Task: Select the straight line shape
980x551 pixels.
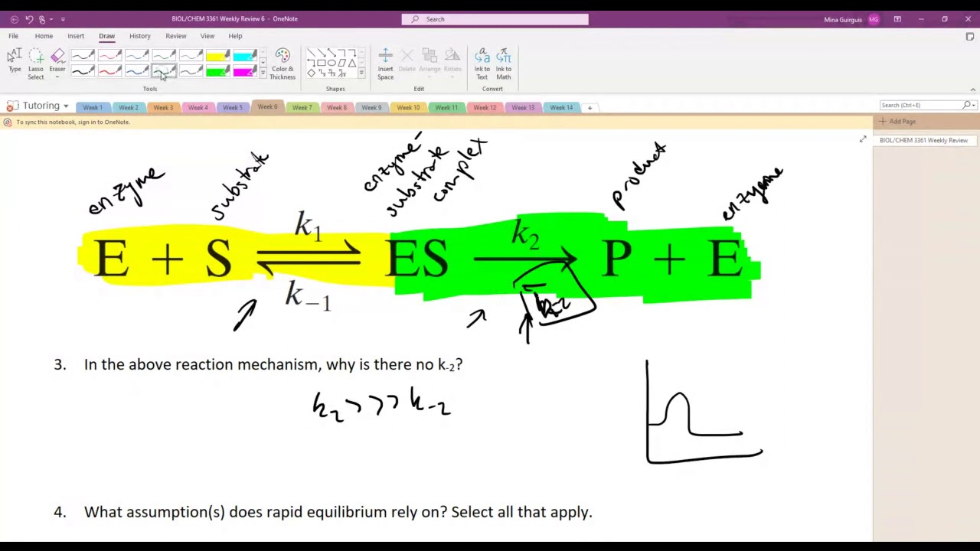Action: point(312,53)
